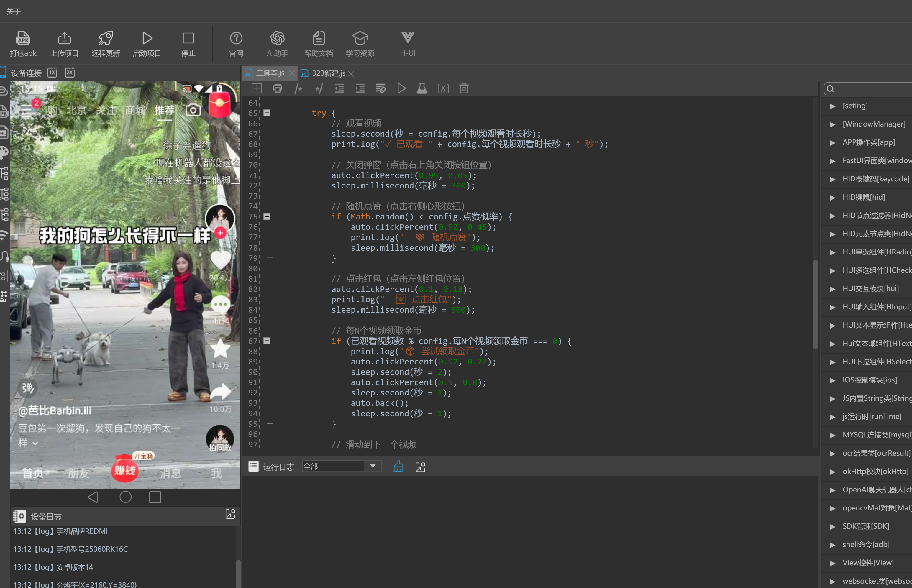Click the uncomment */ icon

coord(319,88)
